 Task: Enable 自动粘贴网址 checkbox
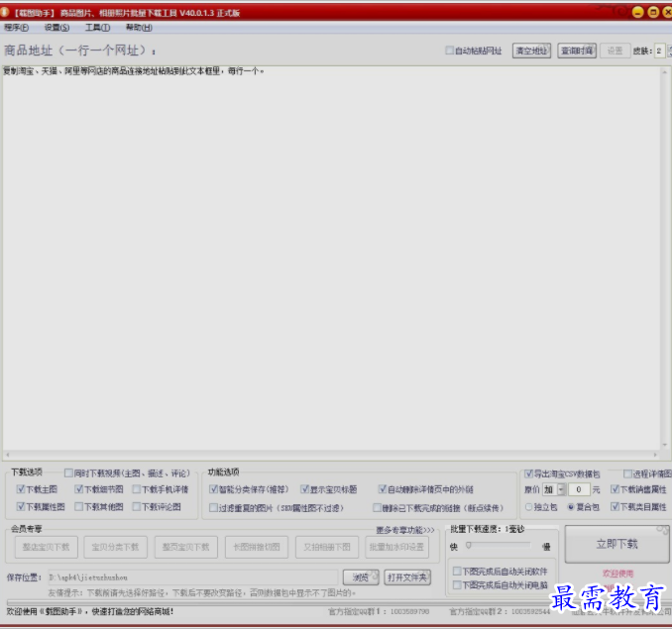click(x=449, y=51)
